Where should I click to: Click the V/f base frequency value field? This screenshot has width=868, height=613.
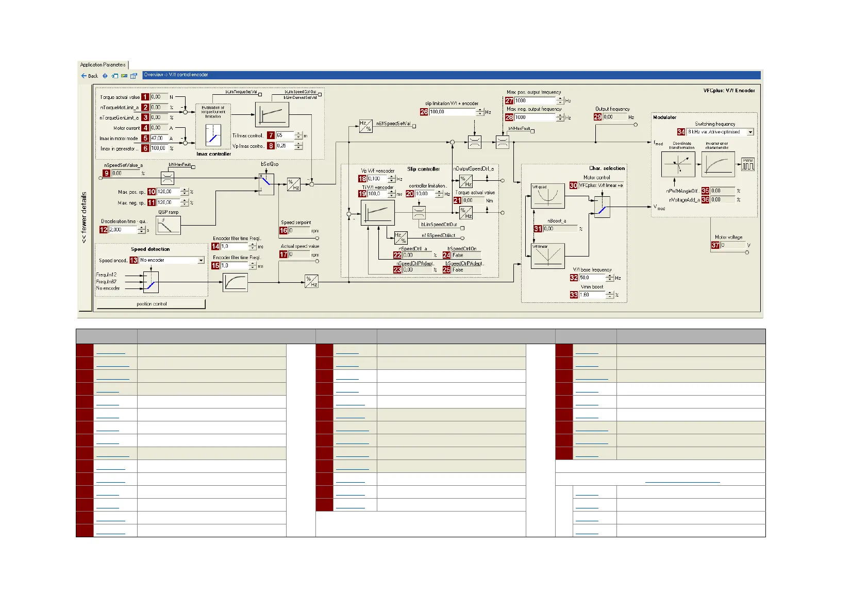pos(593,278)
